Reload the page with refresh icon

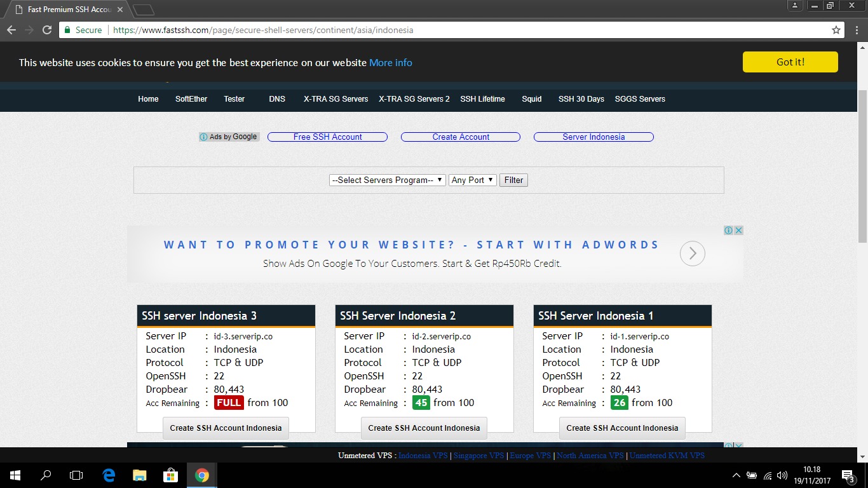47,30
